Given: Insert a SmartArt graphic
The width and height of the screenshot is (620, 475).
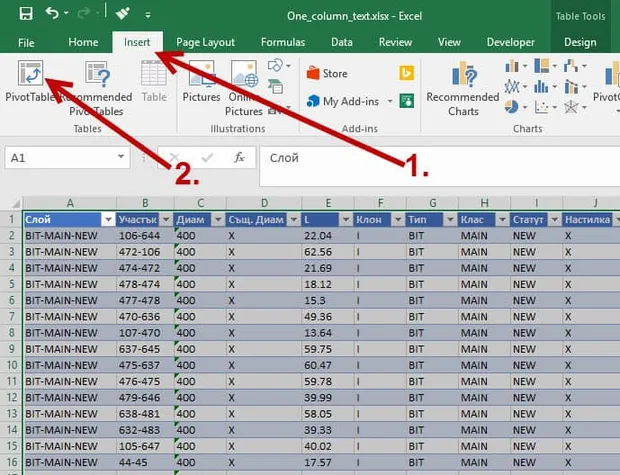Looking at the screenshot, I should click(x=275, y=86).
